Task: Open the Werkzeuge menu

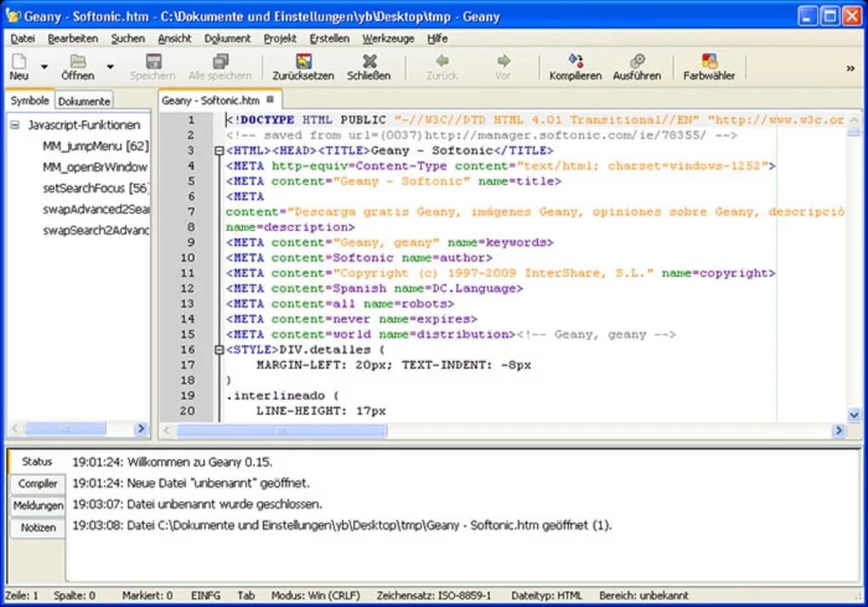Action: [388, 39]
